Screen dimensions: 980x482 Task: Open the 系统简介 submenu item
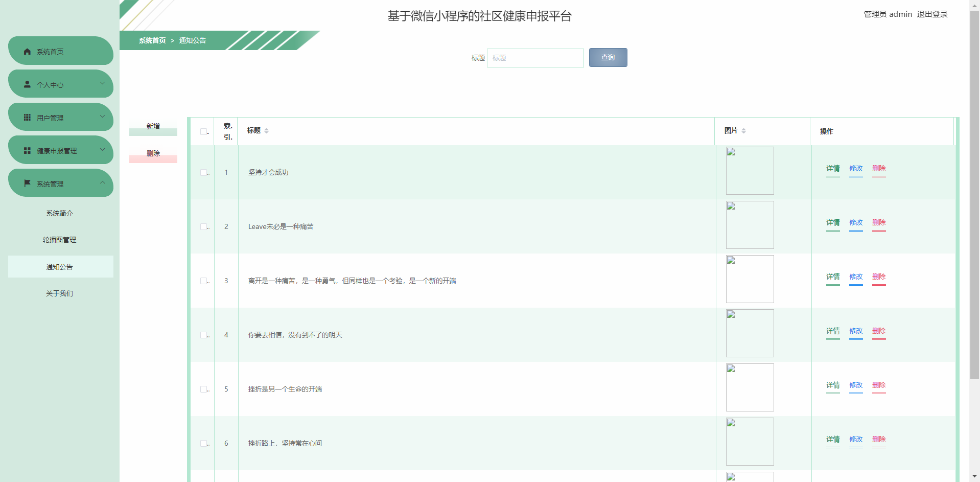tap(60, 213)
